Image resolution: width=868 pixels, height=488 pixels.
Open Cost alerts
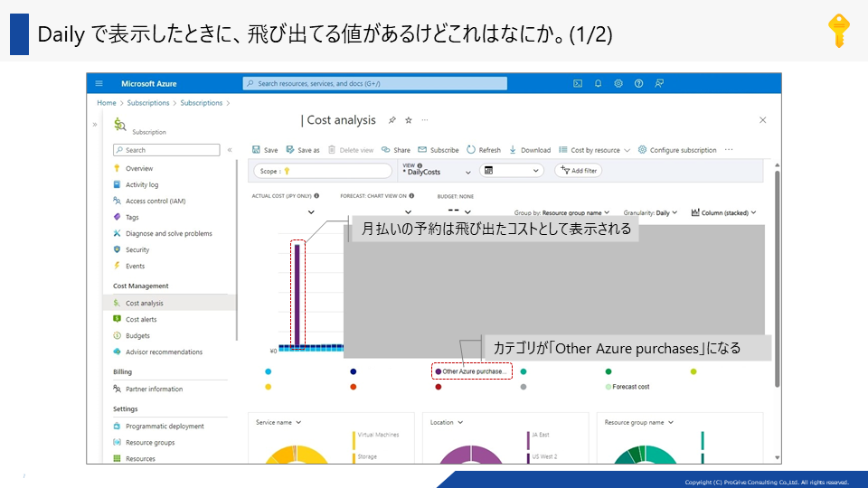click(141, 319)
